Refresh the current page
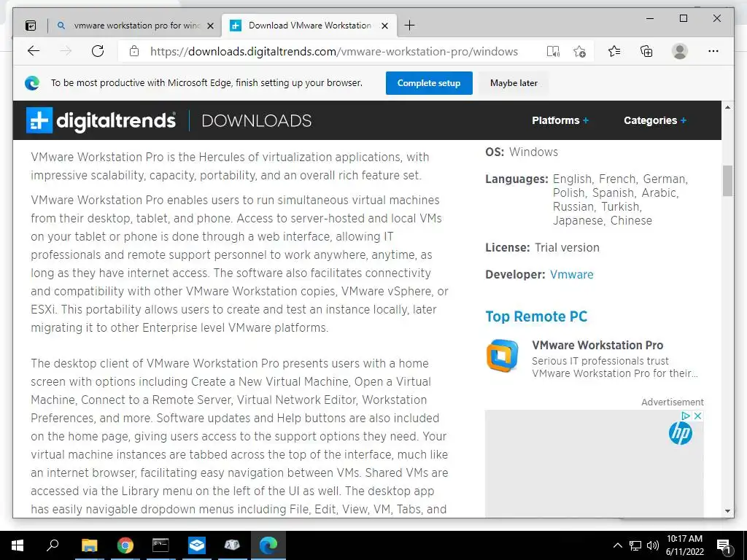Image resolution: width=747 pixels, height=560 pixels. click(x=98, y=51)
